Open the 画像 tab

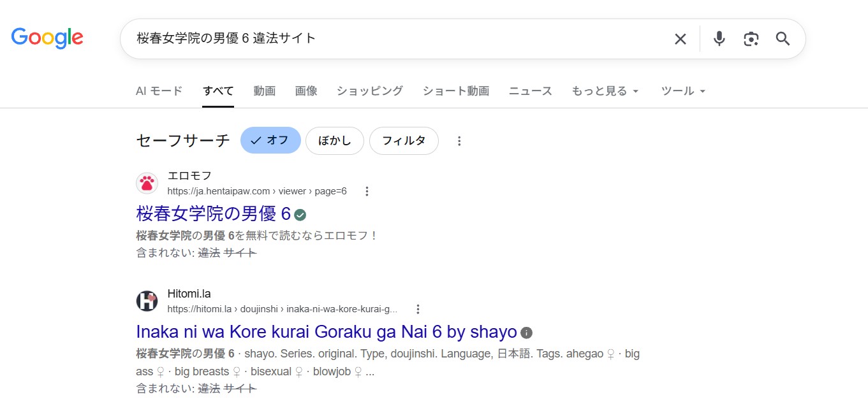[x=306, y=90]
